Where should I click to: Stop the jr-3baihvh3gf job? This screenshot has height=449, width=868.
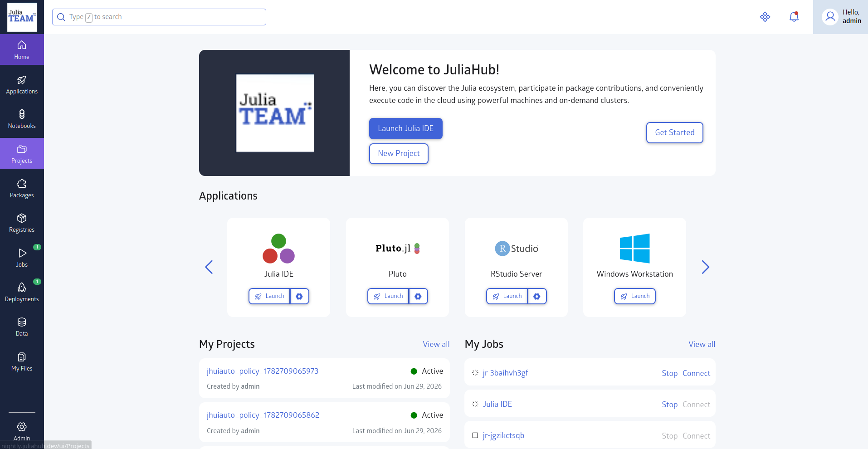point(669,373)
